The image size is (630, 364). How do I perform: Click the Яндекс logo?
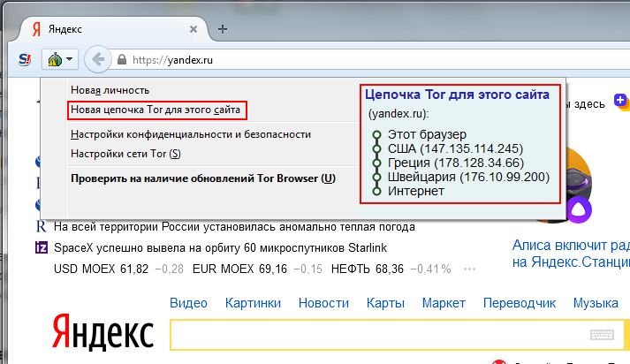click(x=102, y=333)
